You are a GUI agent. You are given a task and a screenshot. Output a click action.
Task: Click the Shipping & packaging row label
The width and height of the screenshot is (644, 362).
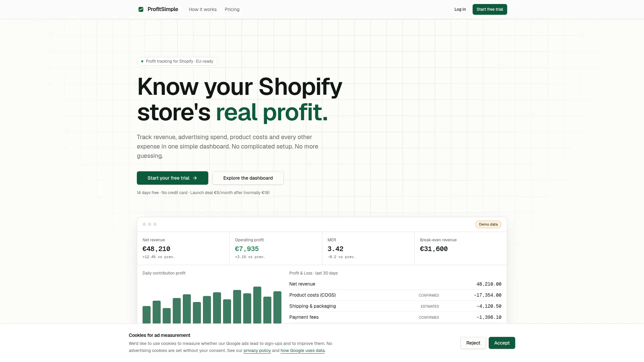tap(312, 306)
